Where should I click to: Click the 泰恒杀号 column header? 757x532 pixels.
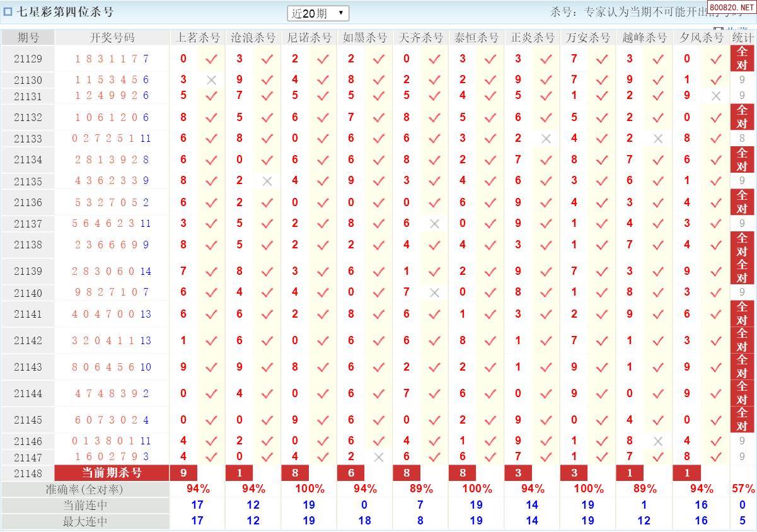tap(477, 37)
